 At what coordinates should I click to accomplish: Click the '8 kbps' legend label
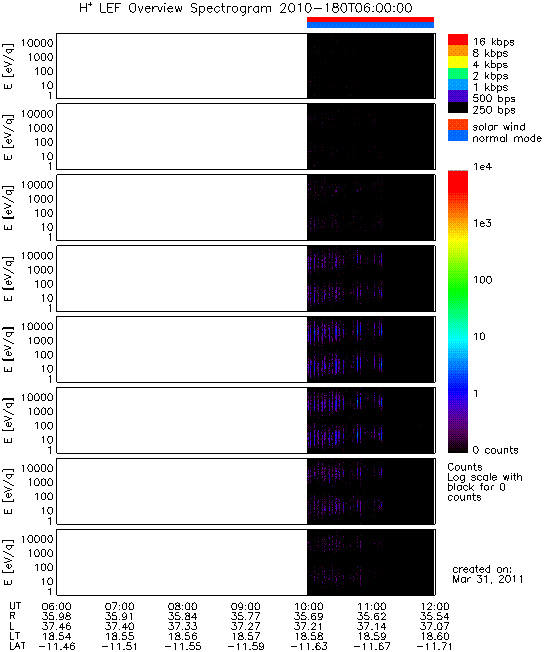(x=492, y=53)
